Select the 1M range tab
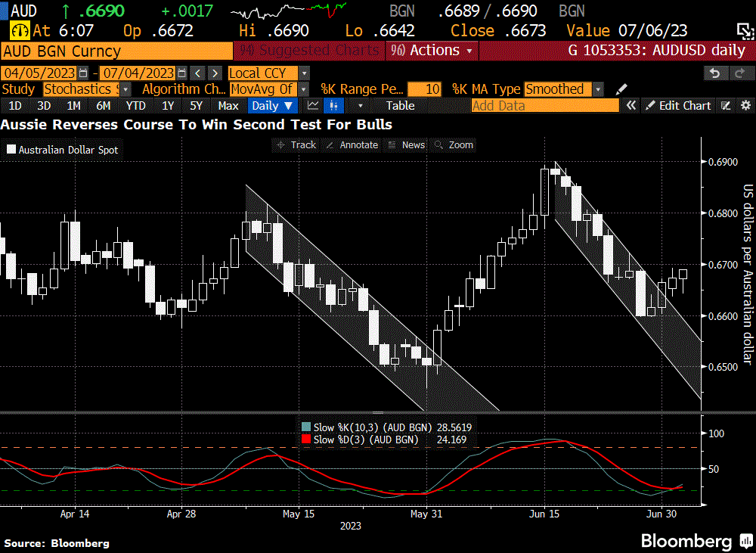Screen dimensions: 756x553 [73, 105]
